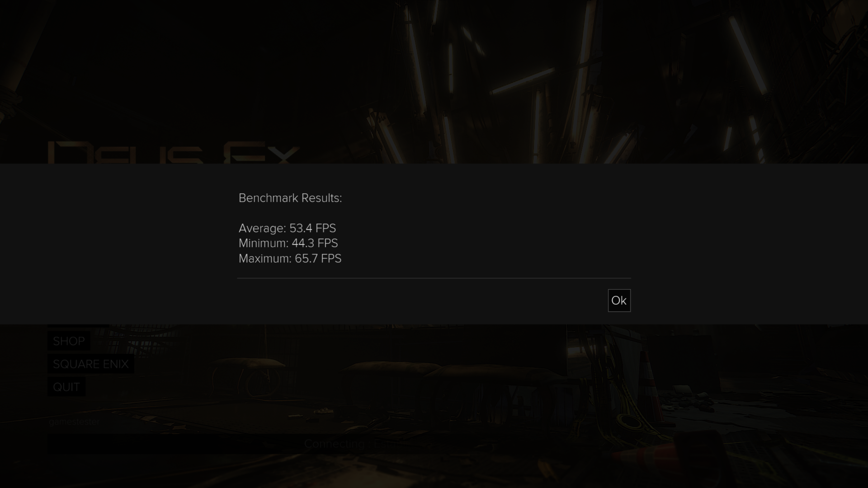The height and width of the screenshot is (488, 868).
Task: Open the SHOP menu entry
Action: 69,341
